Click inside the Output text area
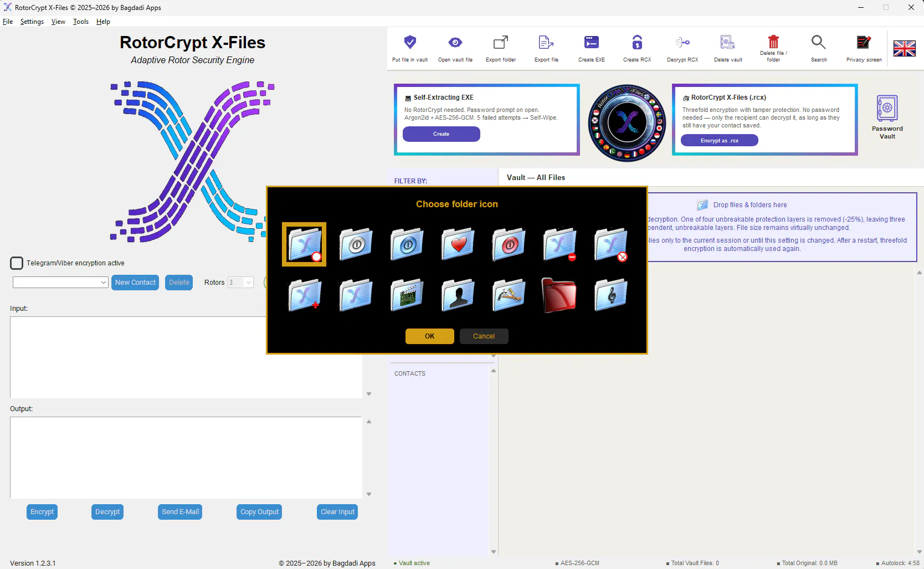924x569 pixels. point(186,458)
